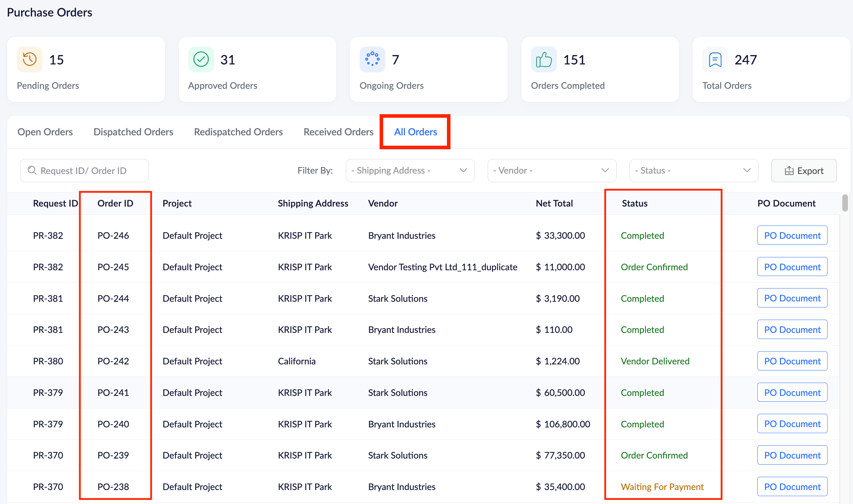Screen dimensions: 853x504
Task: Click the Ongoing Orders spinner icon
Action: 372,59
